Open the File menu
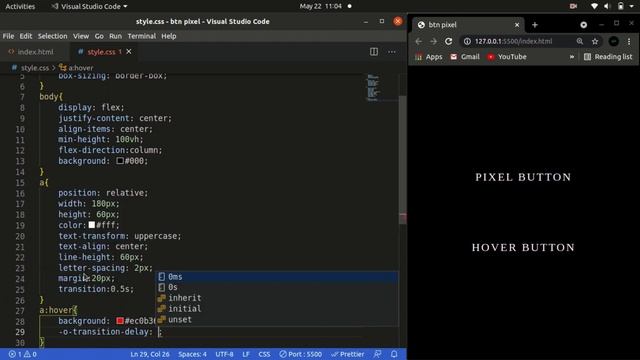 8,36
